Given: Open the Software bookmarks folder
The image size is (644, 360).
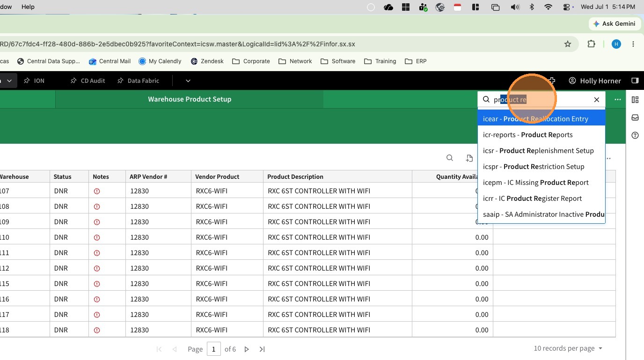Looking at the screenshot, I should coord(338,61).
